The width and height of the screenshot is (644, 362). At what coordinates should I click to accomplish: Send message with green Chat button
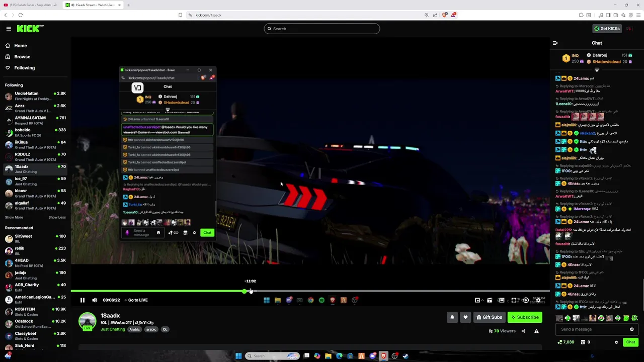coord(630,342)
